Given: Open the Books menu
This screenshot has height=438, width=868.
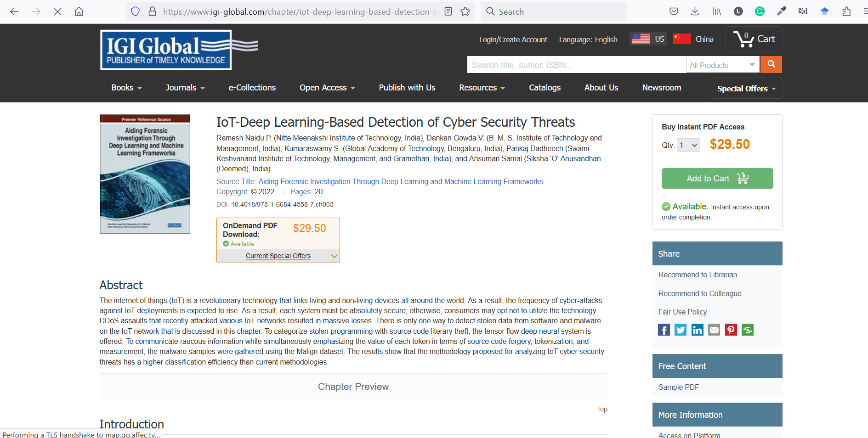Looking at the screenshot, I should [x=126, y=88].
